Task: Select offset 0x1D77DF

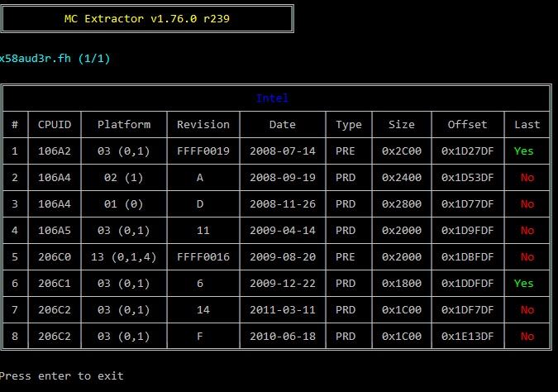Action: [467, 204]
